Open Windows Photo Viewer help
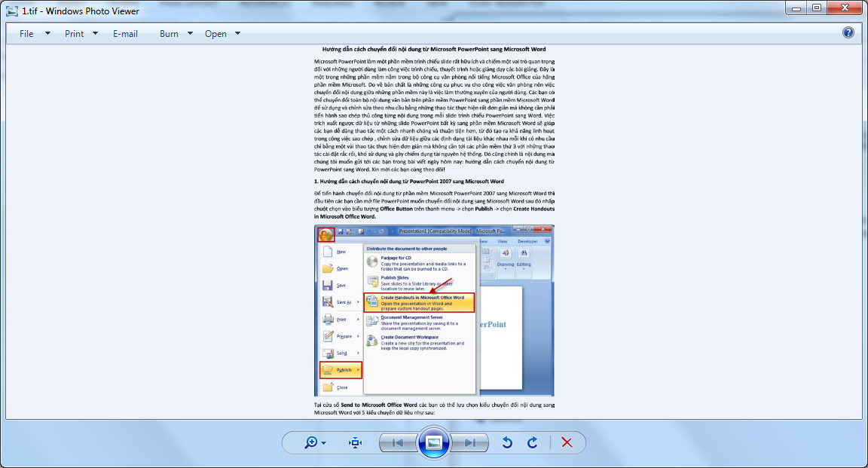868x468 pixels. (848, 33)
